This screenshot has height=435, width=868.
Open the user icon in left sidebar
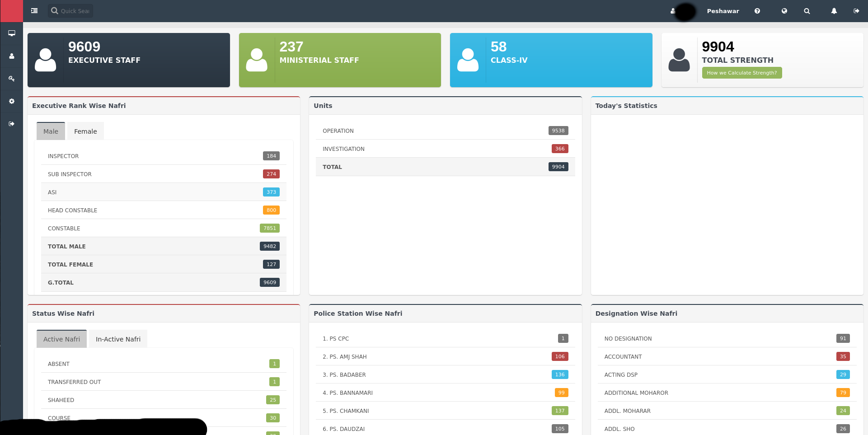(12, 56)
